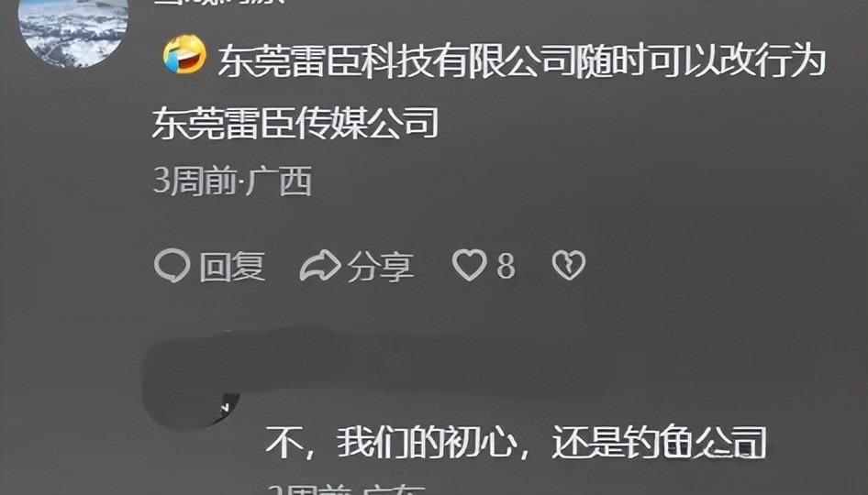Image resolution: width=868 pixels, height=495 pixels.
Task: Tap the 分享 share label
Action: [380, 267]
